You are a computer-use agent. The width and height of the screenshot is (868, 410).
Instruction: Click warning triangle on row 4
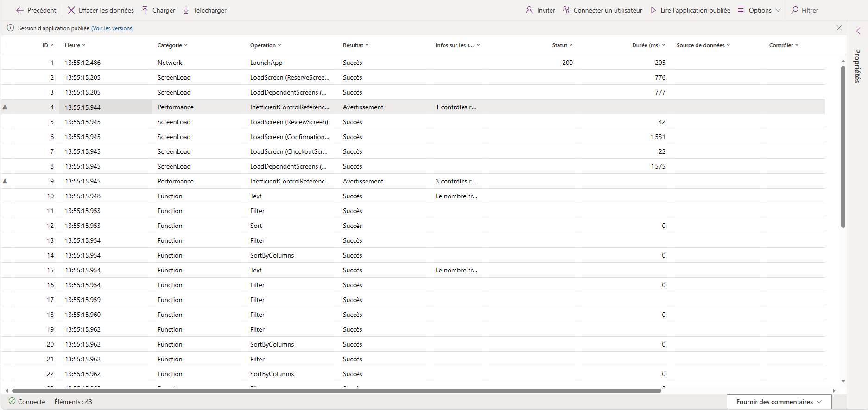[x=5, y=107]
